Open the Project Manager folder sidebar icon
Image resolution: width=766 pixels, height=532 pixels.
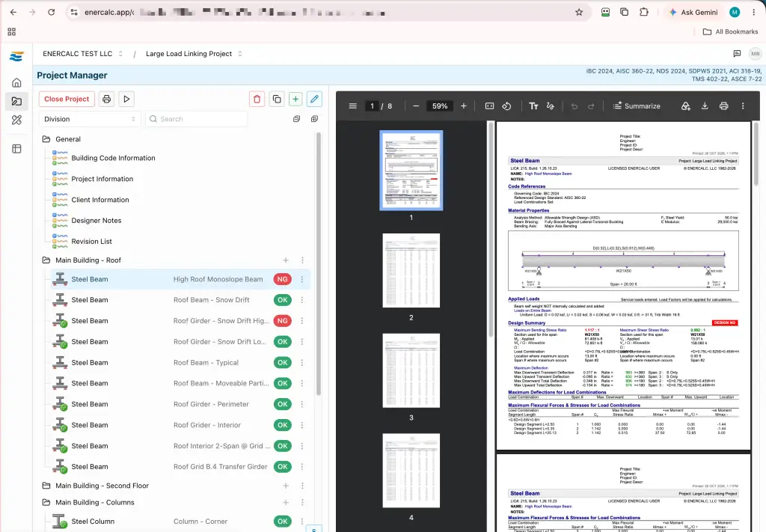[x=16, y=101]
